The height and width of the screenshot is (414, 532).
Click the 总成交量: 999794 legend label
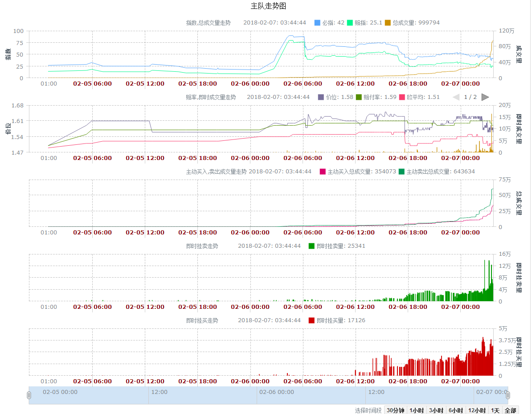tap(416, 23)
